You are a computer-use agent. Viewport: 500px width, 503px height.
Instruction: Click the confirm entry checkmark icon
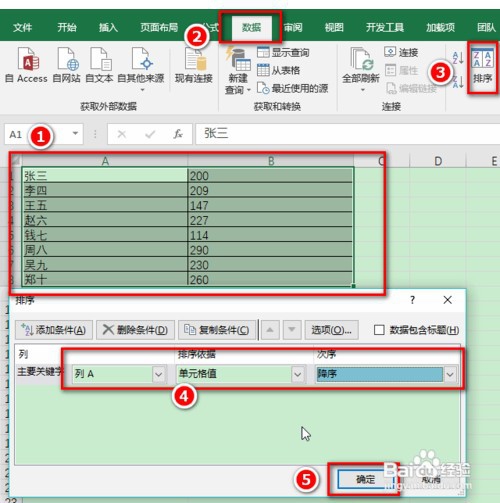150,134
